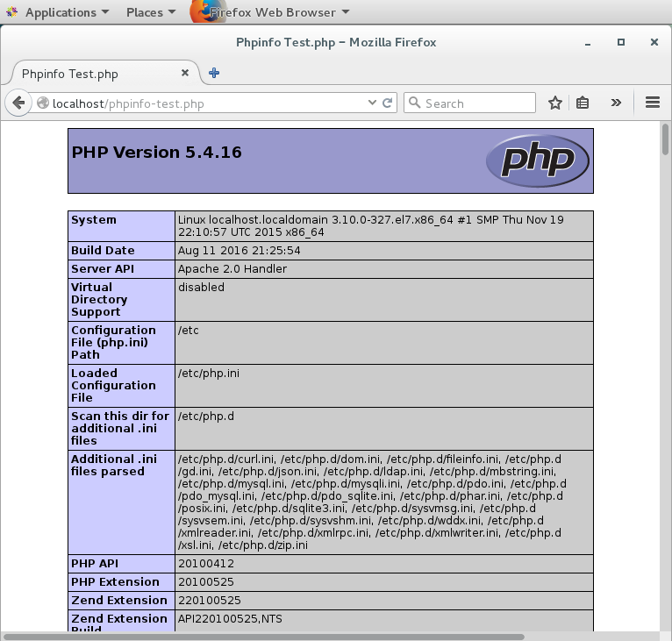Screen dimensions: 672x641
Task: Click the magnifier icon in the search box
Action: [x=414, y=103]
